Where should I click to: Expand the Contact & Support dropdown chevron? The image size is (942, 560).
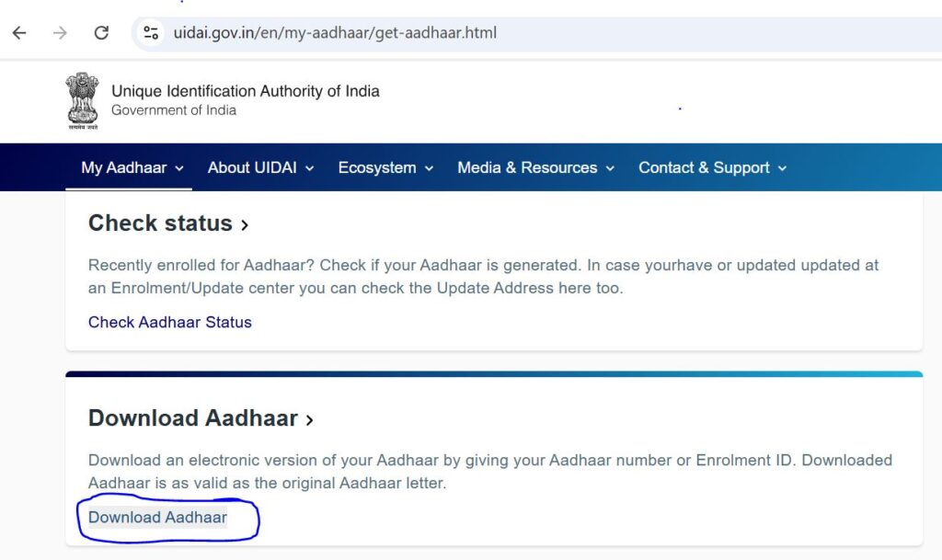click(782, 168)
